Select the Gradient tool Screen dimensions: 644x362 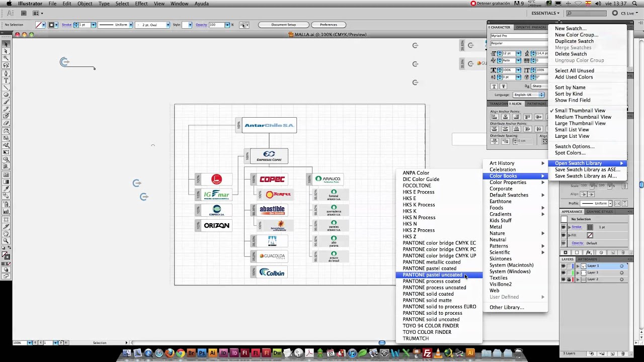coord(6,182)
